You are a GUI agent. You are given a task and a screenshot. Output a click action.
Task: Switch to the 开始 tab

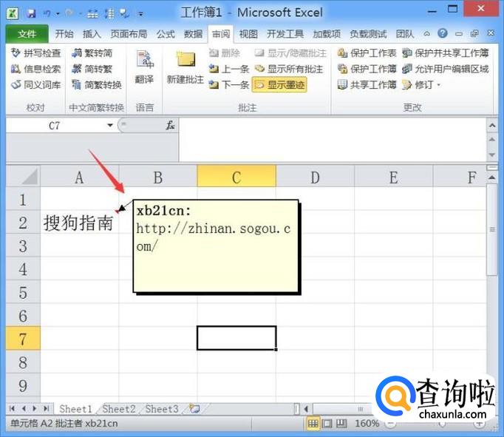64,34
